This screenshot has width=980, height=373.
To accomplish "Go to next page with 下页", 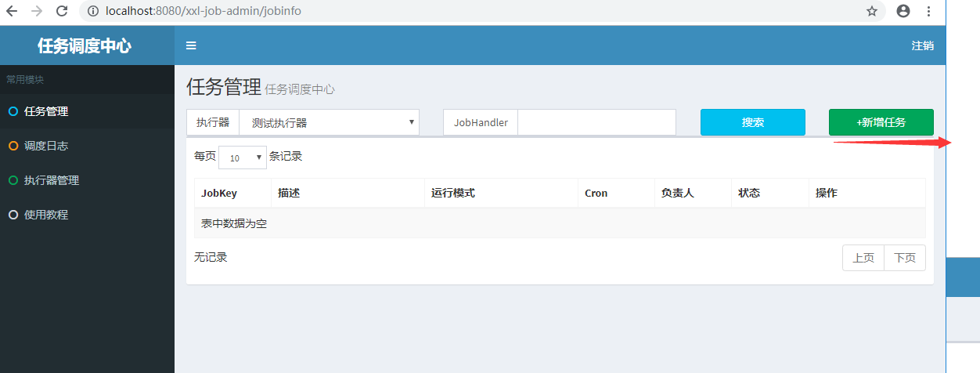I will click(905, 258).
